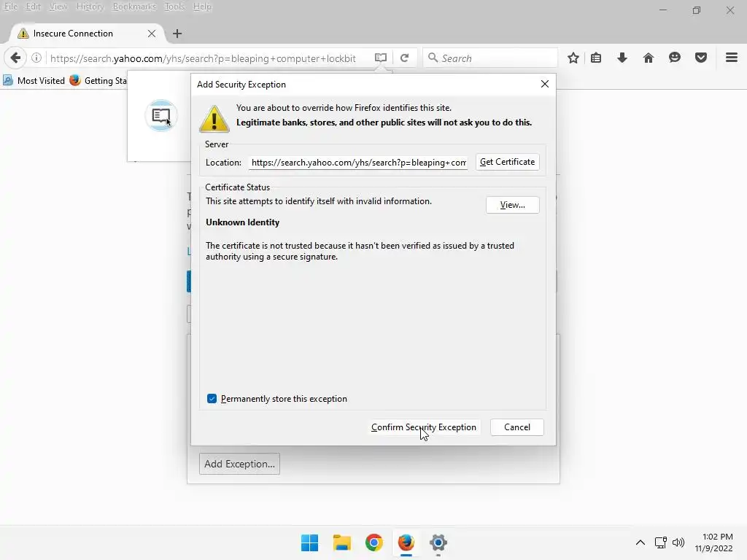Open the File menu
The width and height of the screenshot is (747, 560).
point(10,7)
